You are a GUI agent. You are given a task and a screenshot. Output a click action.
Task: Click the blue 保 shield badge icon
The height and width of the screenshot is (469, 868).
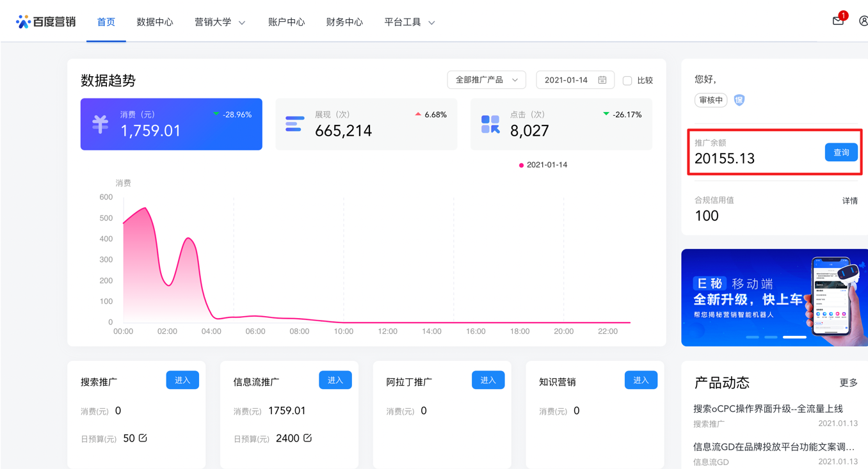[739, 100]
